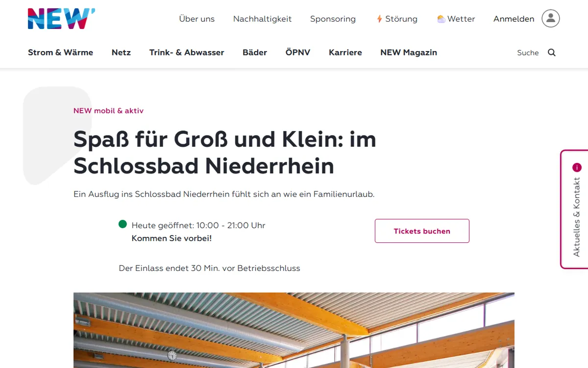
Task: Open the Über uns link
Action: [197, 19]
